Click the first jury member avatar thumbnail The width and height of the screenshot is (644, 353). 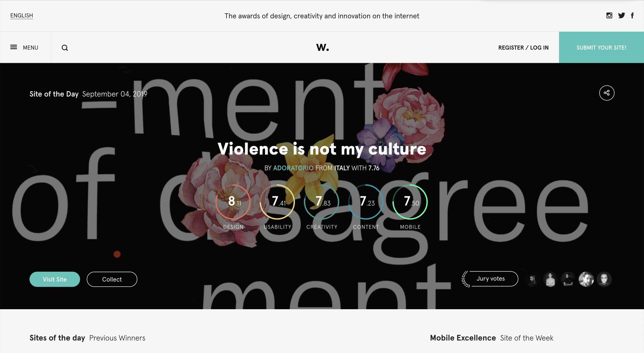tap(532, 279)
